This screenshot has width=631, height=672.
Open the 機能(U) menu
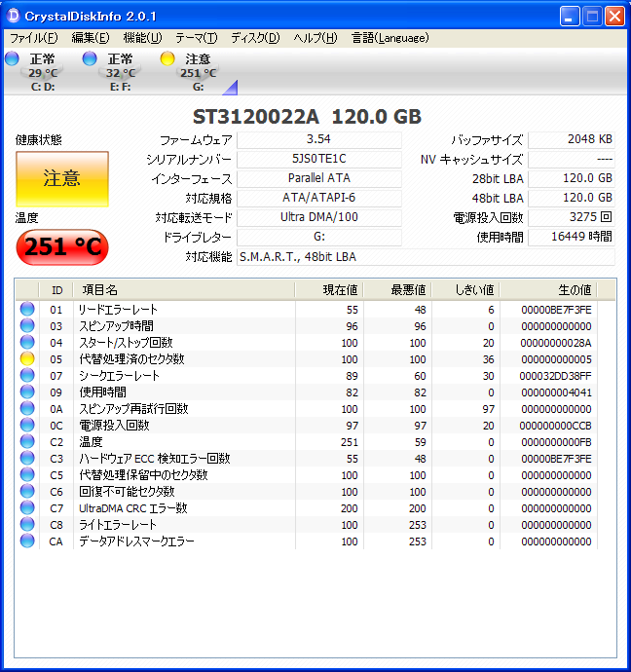pos(142,38)
